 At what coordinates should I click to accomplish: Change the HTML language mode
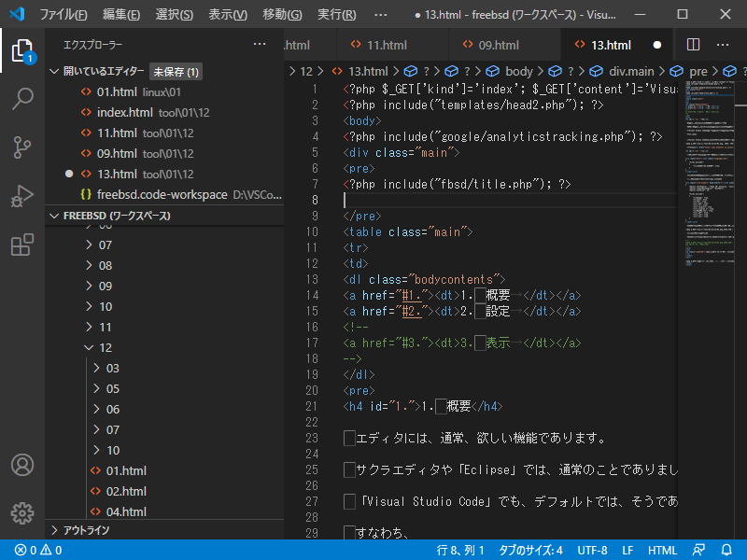[662, 551]
